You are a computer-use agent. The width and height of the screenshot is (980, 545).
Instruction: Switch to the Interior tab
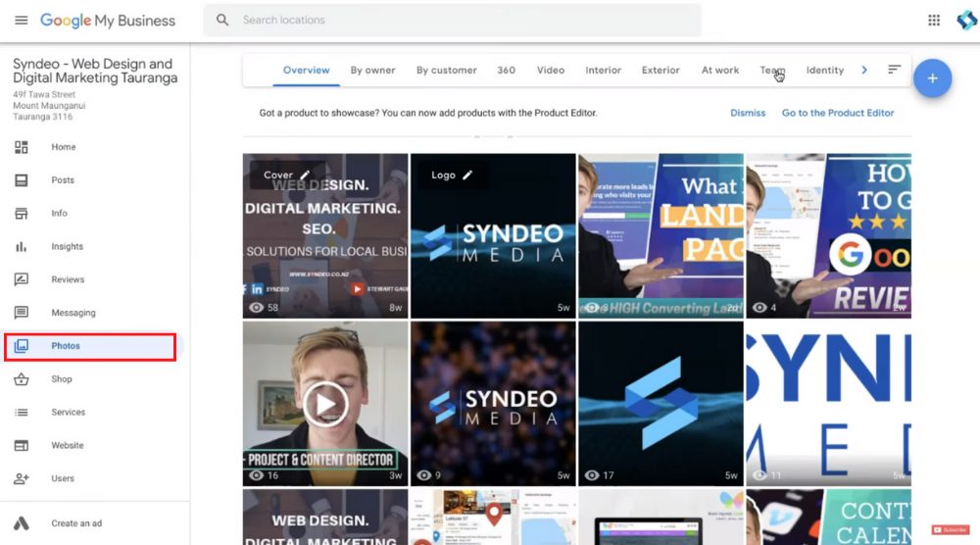tap(603, 70)
